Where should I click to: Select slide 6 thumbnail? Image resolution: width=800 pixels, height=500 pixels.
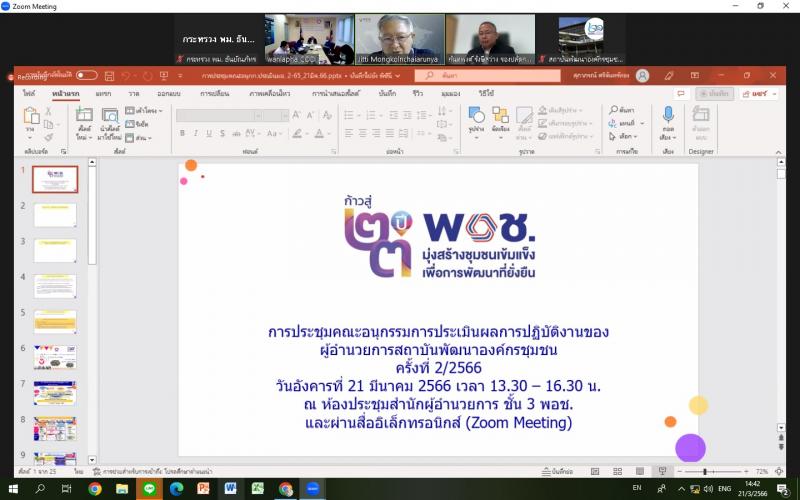(x=55, y=358)
